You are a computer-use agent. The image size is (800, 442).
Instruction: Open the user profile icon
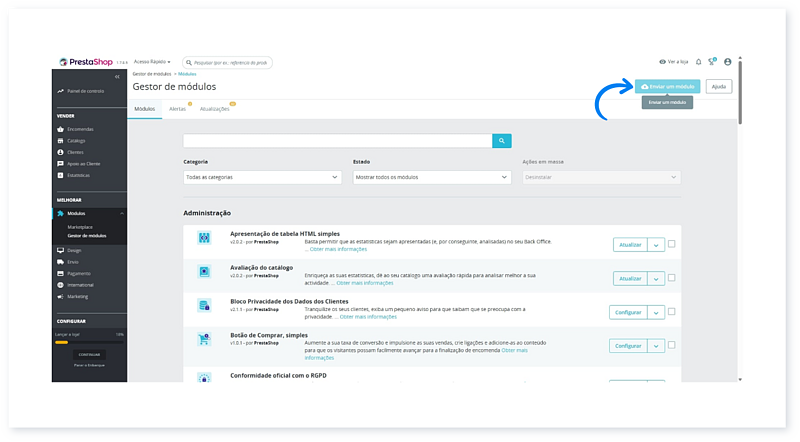tap(727, 62)
